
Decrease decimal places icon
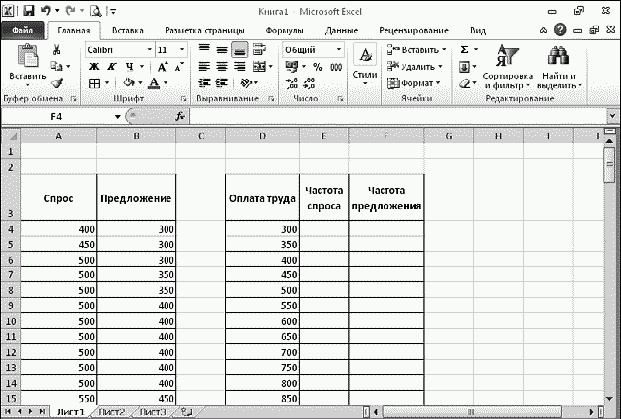[309, 83]
